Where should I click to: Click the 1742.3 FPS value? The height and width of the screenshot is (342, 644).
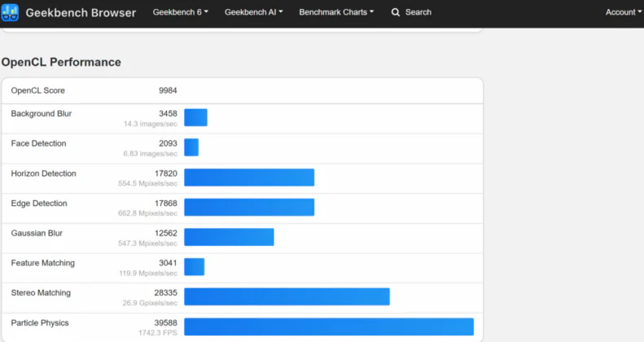(x=158, y=333)
